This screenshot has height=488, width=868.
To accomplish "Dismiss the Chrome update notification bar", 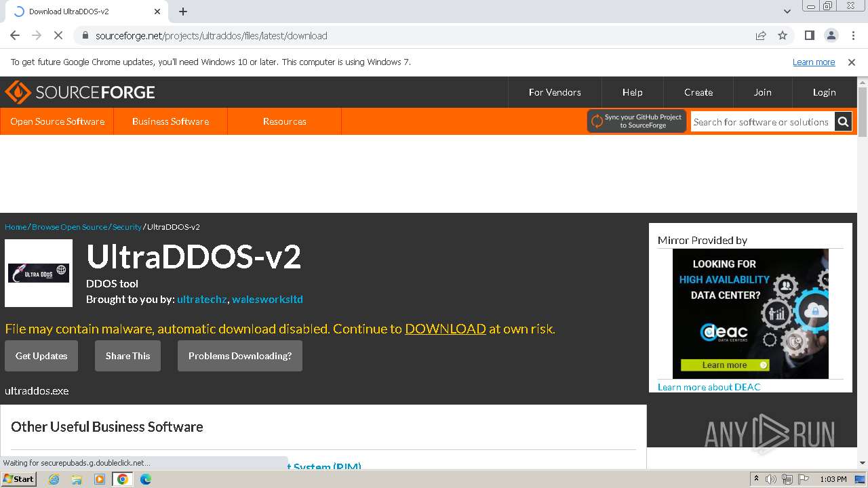I will click(852, 62).
